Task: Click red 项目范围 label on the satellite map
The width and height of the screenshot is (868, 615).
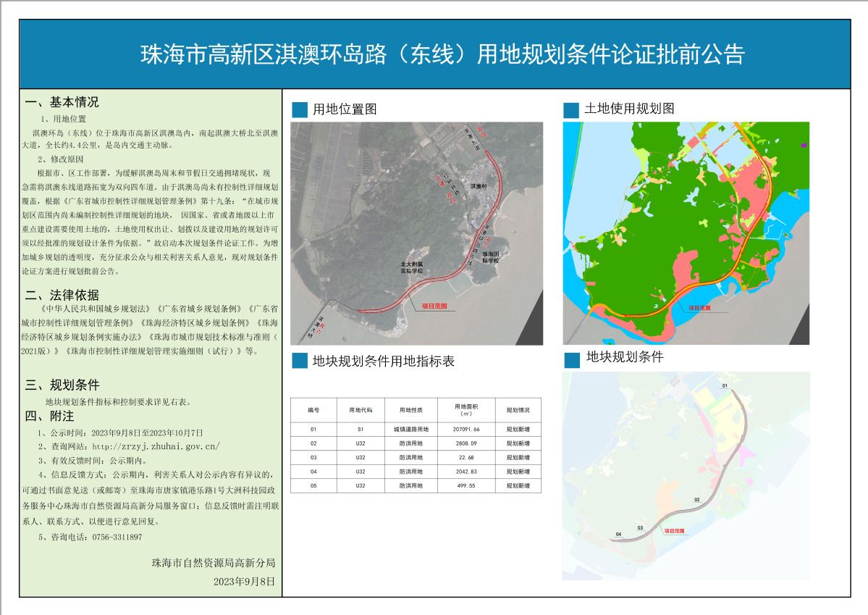Action: pos(434,306)
